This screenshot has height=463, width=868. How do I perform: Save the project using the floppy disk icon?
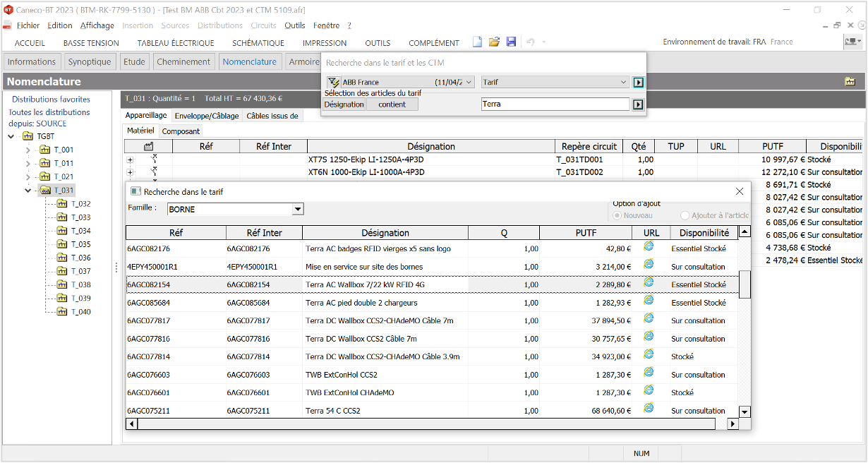(x=511, y=42)
